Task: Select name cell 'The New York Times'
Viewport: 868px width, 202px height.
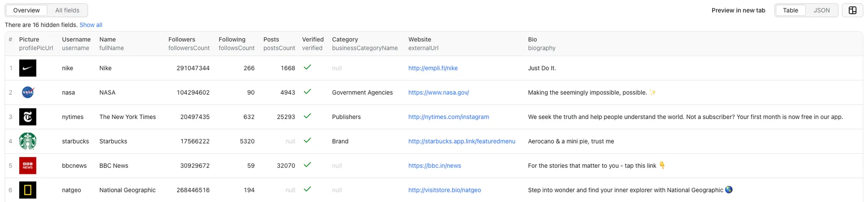Action: click(128, 117)
